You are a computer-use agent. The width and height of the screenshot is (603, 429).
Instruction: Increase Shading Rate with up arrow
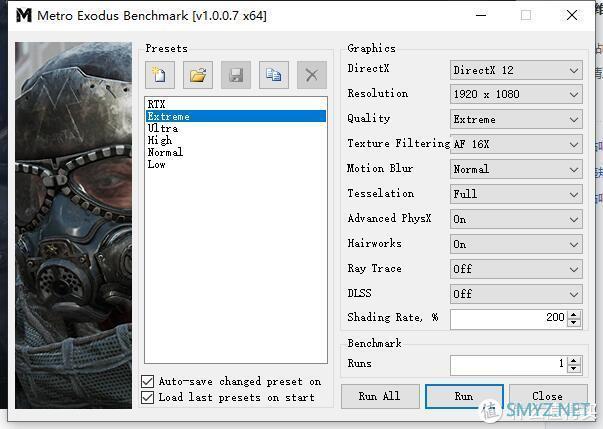coord(574,315)
